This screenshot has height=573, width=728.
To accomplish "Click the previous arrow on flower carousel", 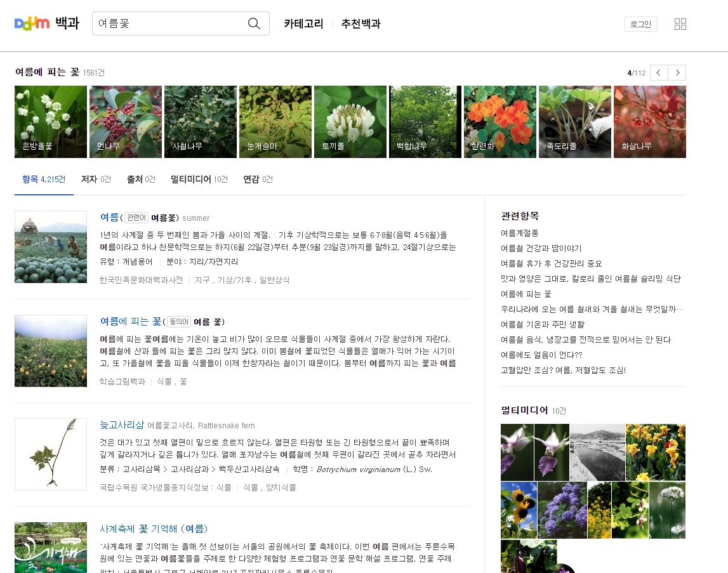I will tap(658, 72).
